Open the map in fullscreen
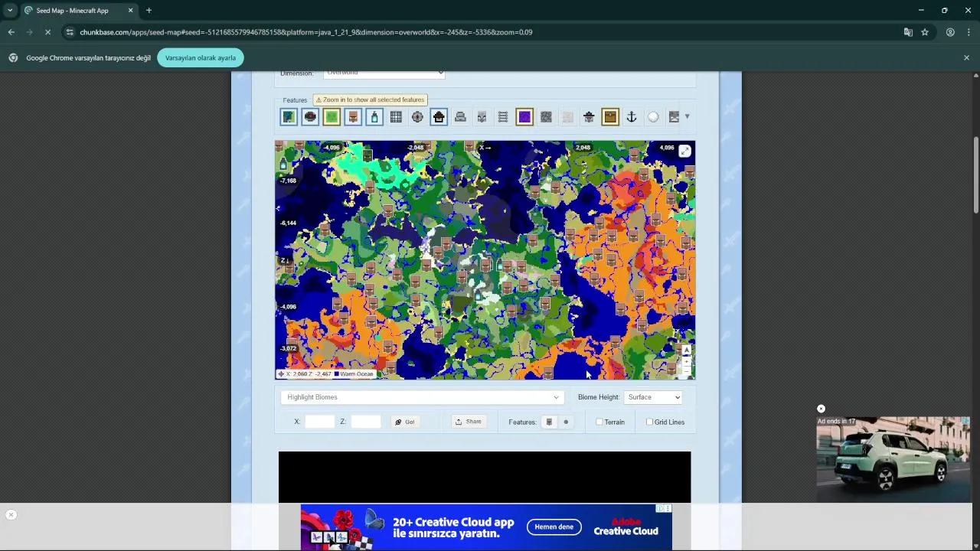980x551 pixels. click(684, 151)
